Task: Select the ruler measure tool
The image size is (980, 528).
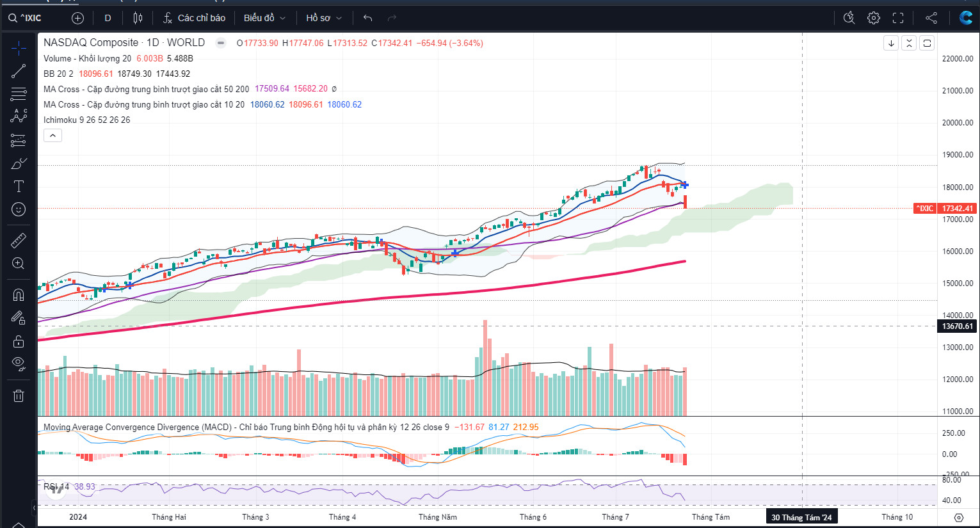Action: point(19,241)
